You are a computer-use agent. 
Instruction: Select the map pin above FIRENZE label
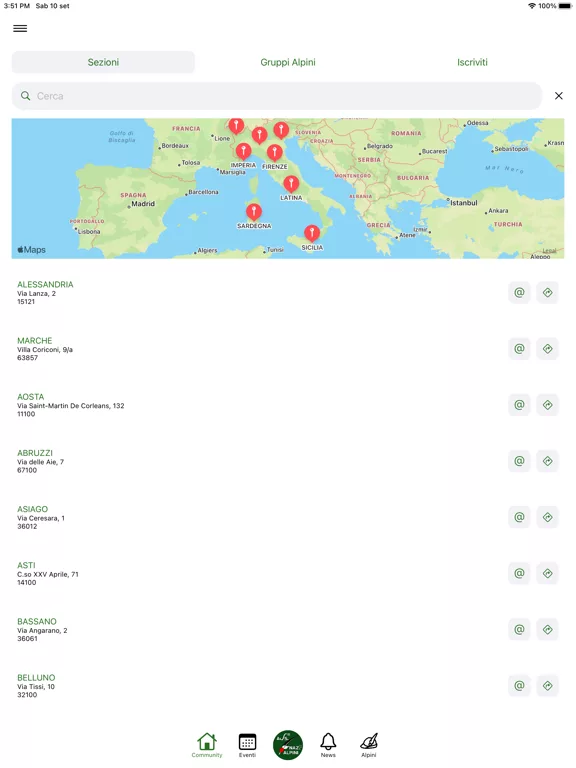[275, 153]
